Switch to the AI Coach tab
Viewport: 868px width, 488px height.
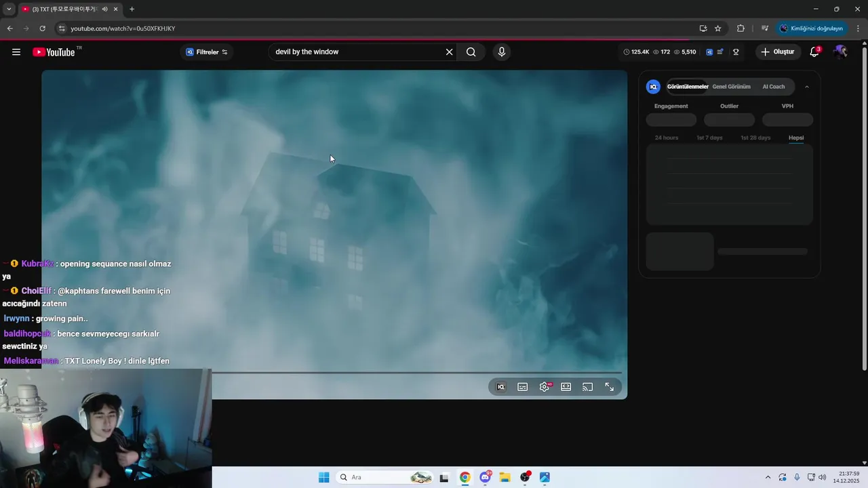coord(773,87)
